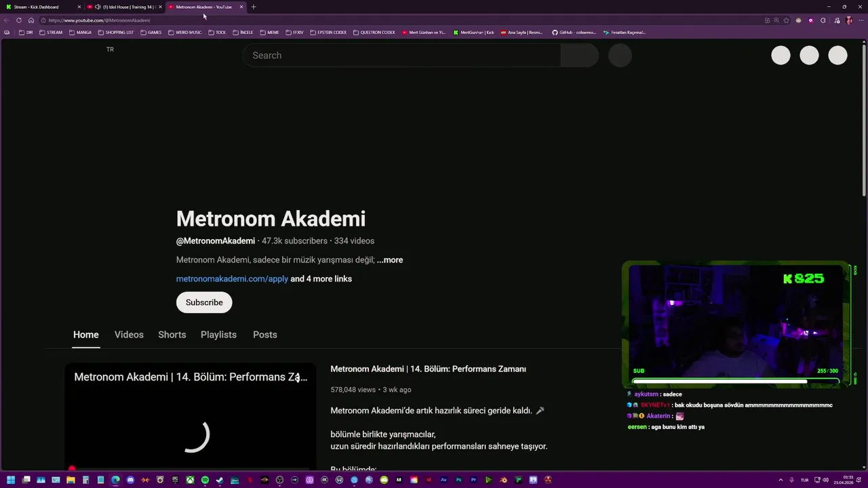Viewport: 868px width, 488px height.
Task: Open File Explorer from the taskbar
Action: click(x=71, y=480)
